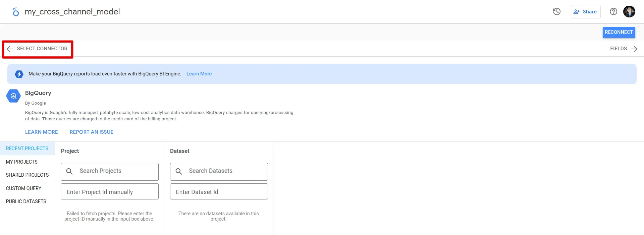The height and width of the screenshot is (235, 644).
Task: Click the Search Projects magnifier icon
Action: (x=69, y=172)
